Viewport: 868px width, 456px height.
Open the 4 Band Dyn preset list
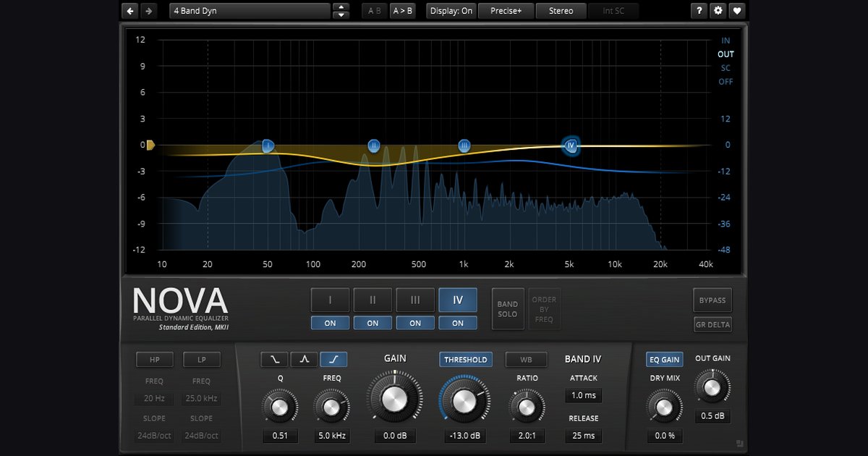[250, 10]
